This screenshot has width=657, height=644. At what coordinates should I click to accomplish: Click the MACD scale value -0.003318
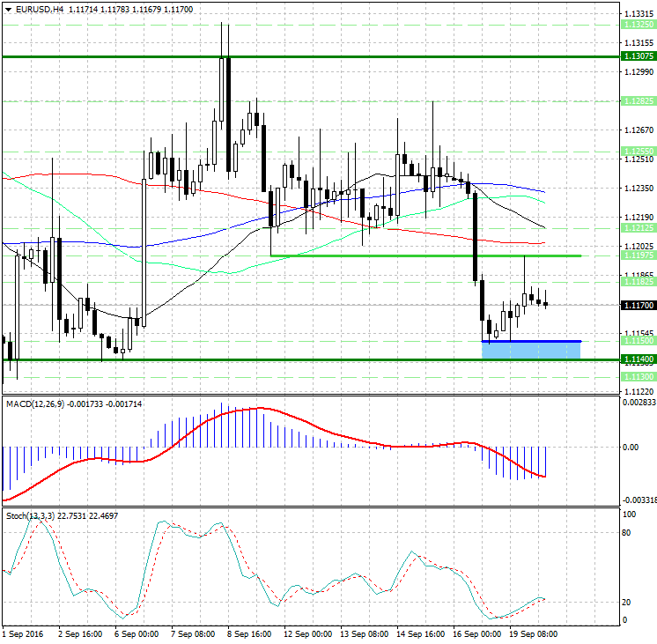click(639, 500)
